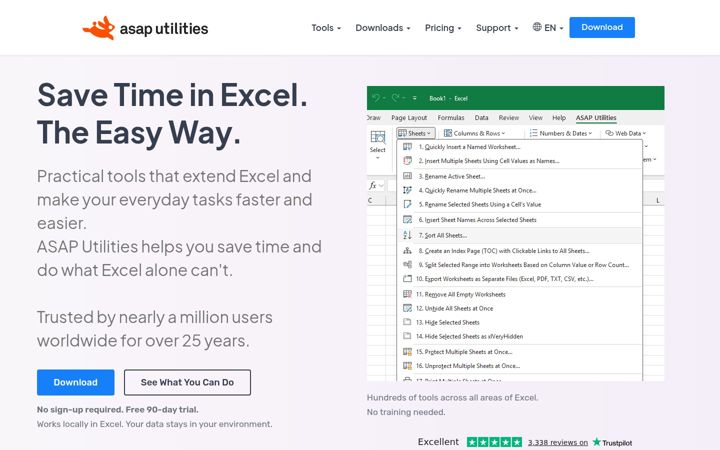Open the Web Data dropdown
Screen dimensions: 720x450
pos(625,133)
